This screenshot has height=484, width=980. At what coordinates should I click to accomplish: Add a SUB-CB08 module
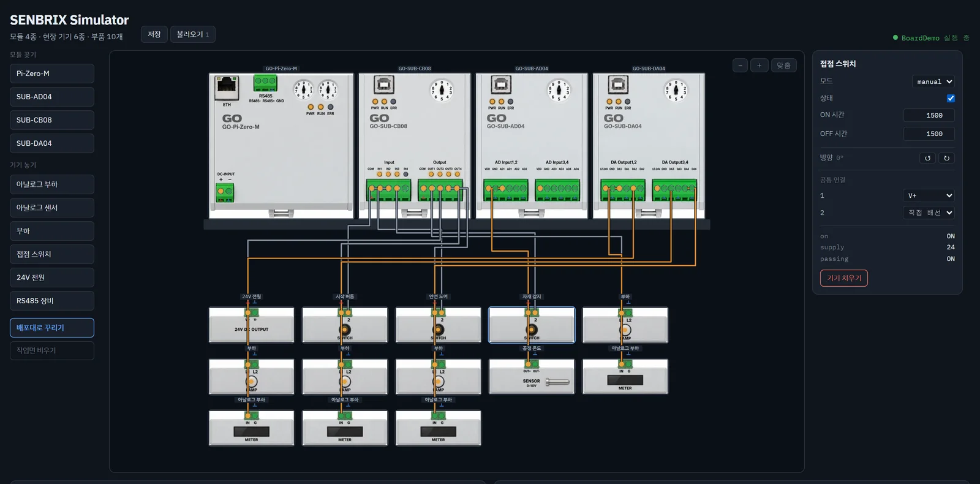(52, 120)
